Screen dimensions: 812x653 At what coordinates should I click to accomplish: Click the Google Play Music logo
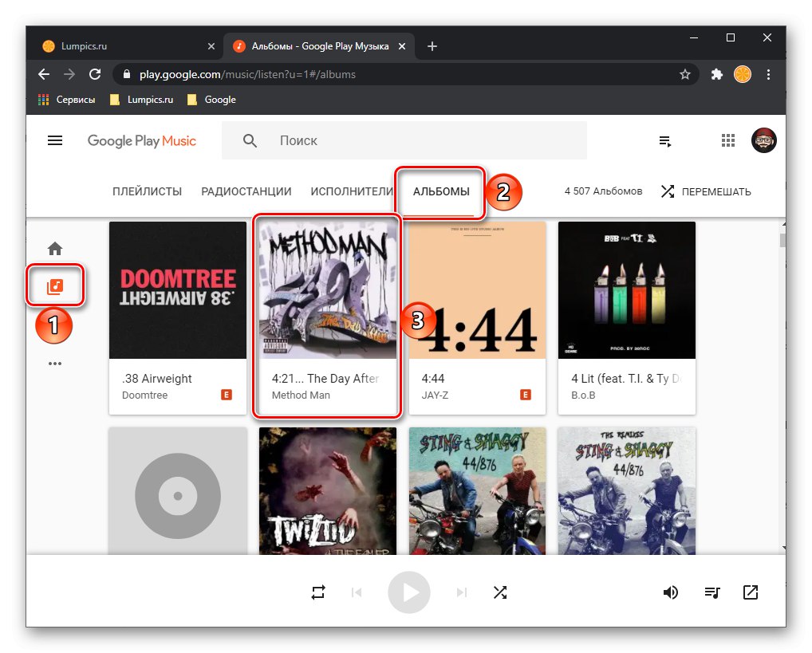pos(141,141)
